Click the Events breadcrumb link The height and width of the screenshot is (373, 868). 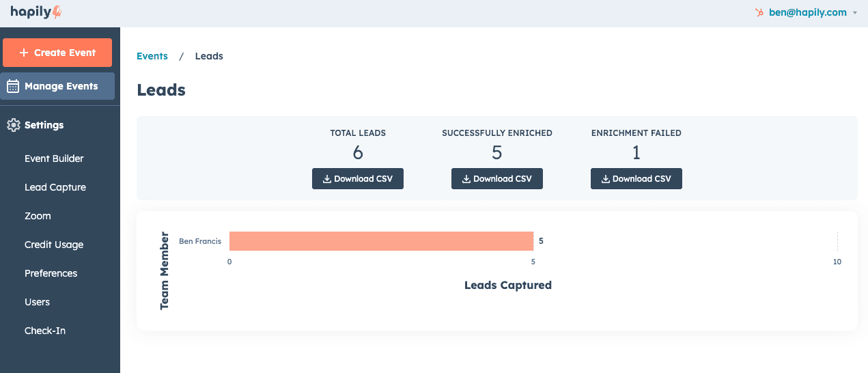[x=152, y=56]
